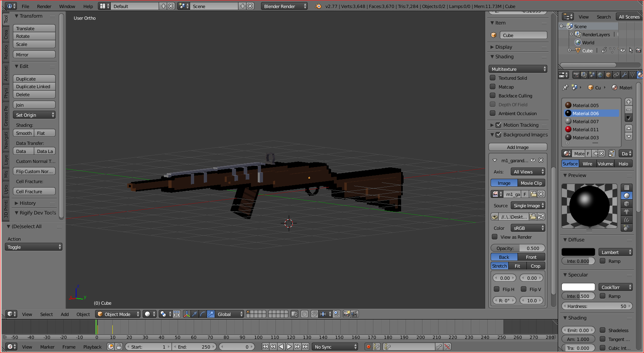Toggle Cube visibility eye in outliner
Viewport: 644px width, 353px height.
(x=623, y=50)
